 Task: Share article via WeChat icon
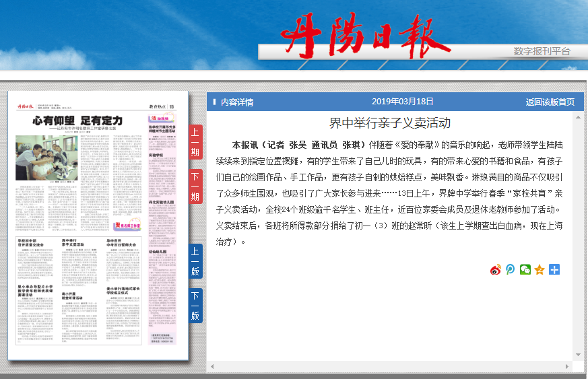[525, 269]
